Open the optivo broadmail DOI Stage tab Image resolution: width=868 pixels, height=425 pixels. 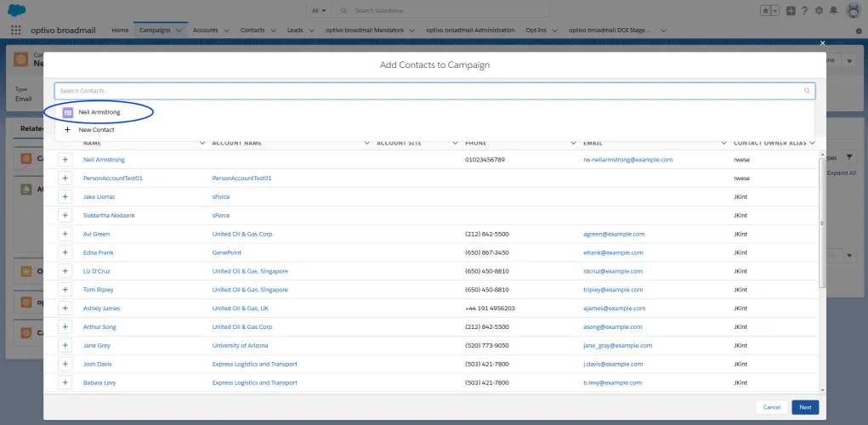[610, 31]
